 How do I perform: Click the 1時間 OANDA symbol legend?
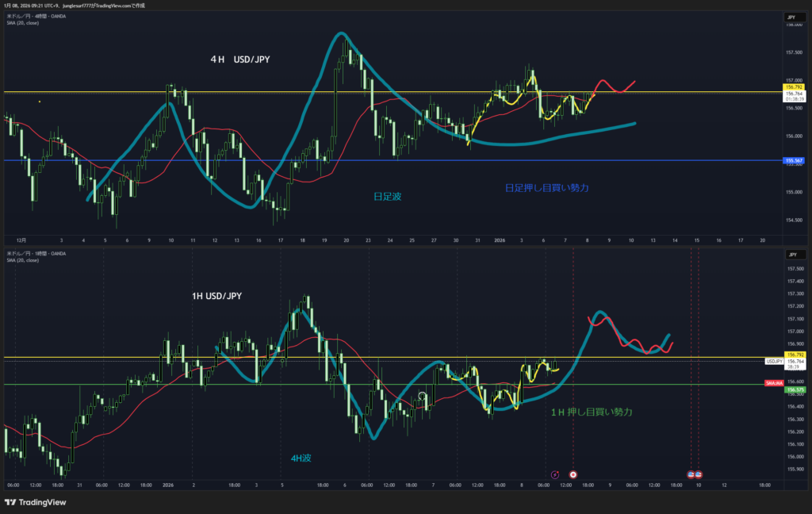(x=36, y=254)
